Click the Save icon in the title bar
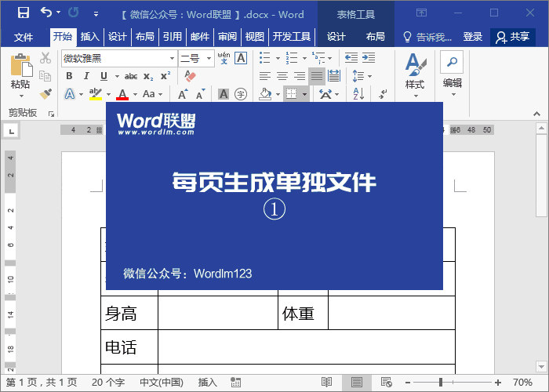The image size is (549, 392). point(24,13)
